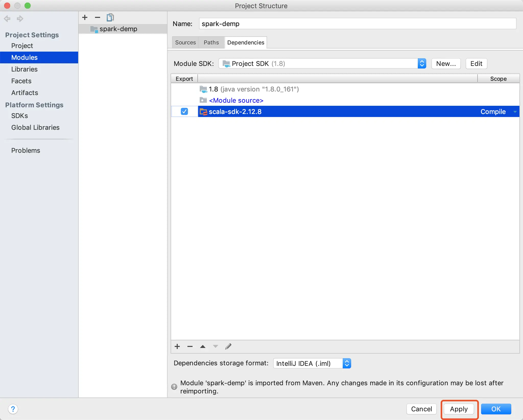Viewport: 523px width, 420px height.
Task: Open Dependencies storage format dropdown
Action: (x=312, y=363)
